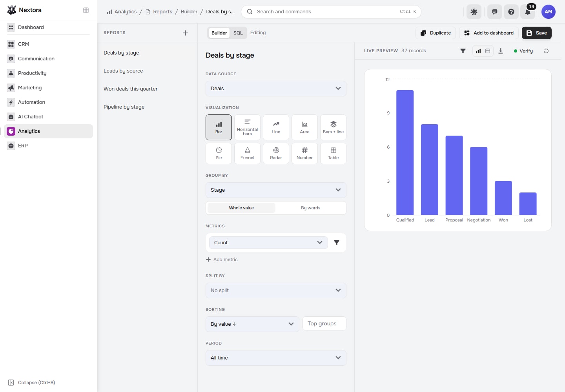Screen dimensions: 565x392
Task: Open the All time period dropdown
Action: pyautogui.click(x=276, y=358)
